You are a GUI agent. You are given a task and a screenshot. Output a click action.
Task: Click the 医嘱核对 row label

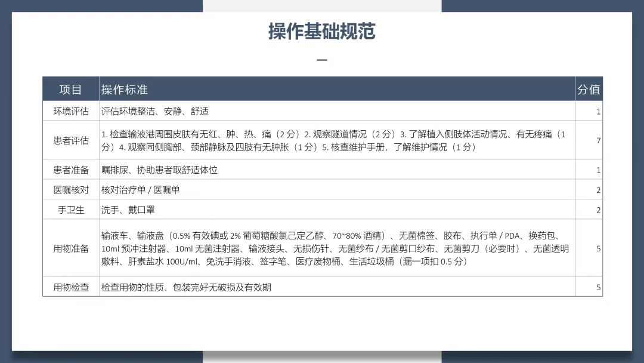click(71, 189)
